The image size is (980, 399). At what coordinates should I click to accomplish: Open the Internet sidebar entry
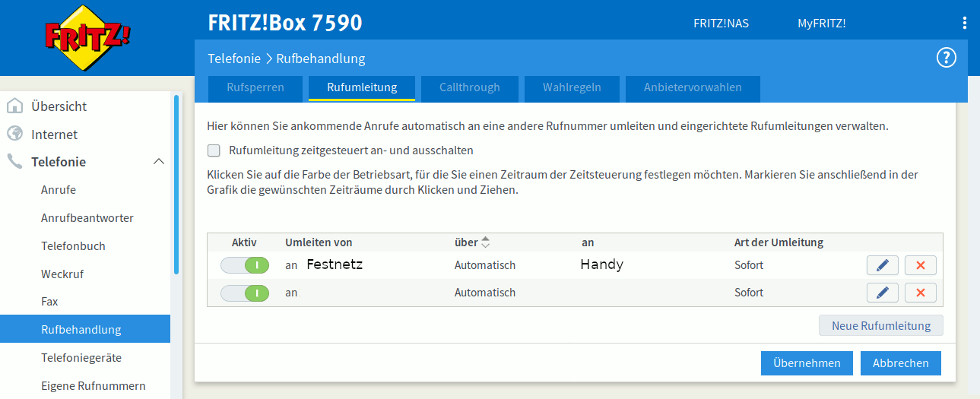[x=85, y=135]
